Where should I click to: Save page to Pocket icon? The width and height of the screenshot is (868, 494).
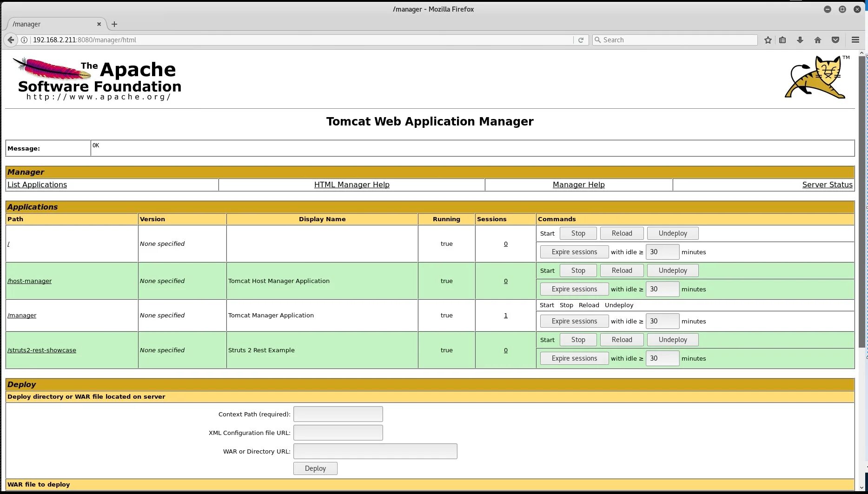[835, 40]
